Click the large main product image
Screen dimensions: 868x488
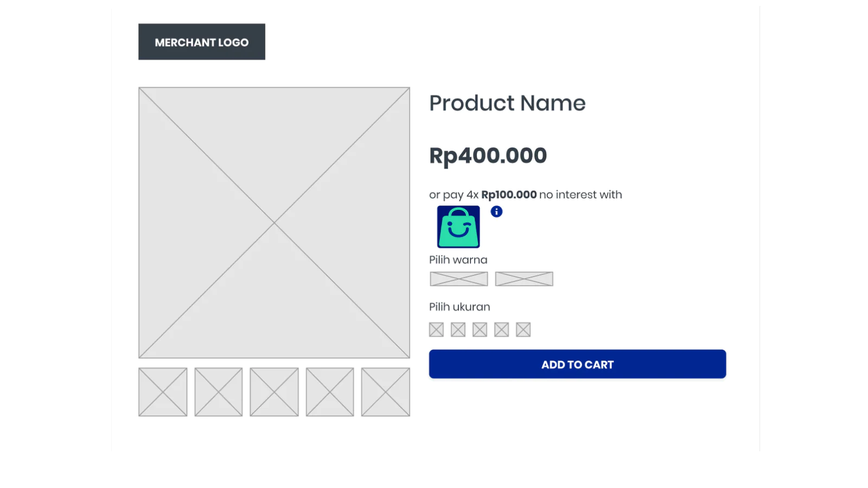point(274,222)
